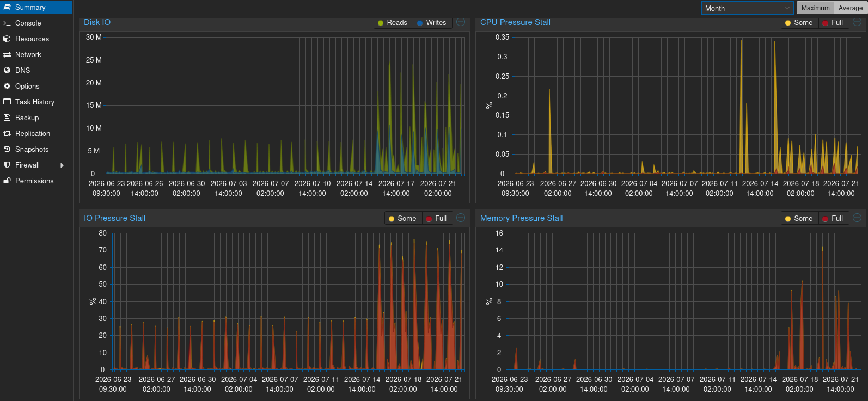Click the CPU Pressure Stall chart title

pos(515,22)
